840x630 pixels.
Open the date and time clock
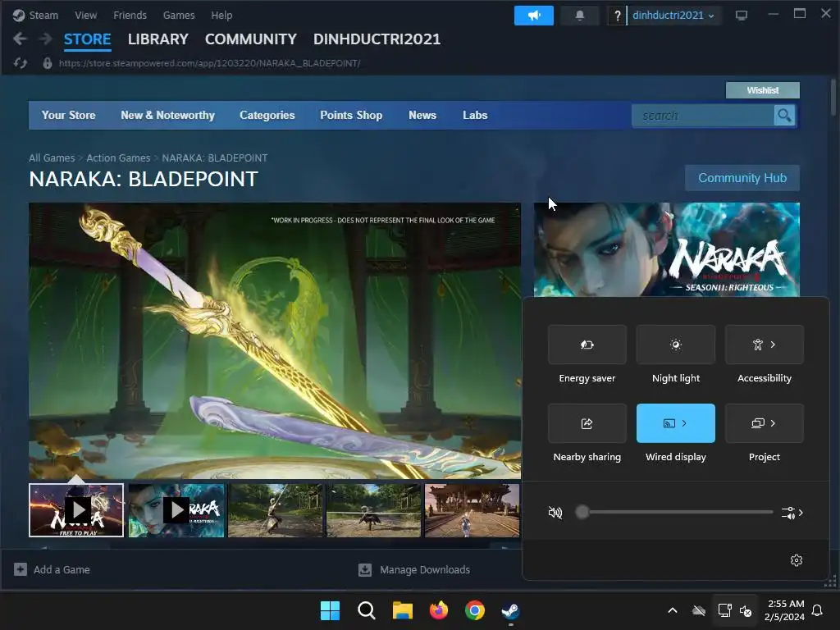[x=785, y=610]
